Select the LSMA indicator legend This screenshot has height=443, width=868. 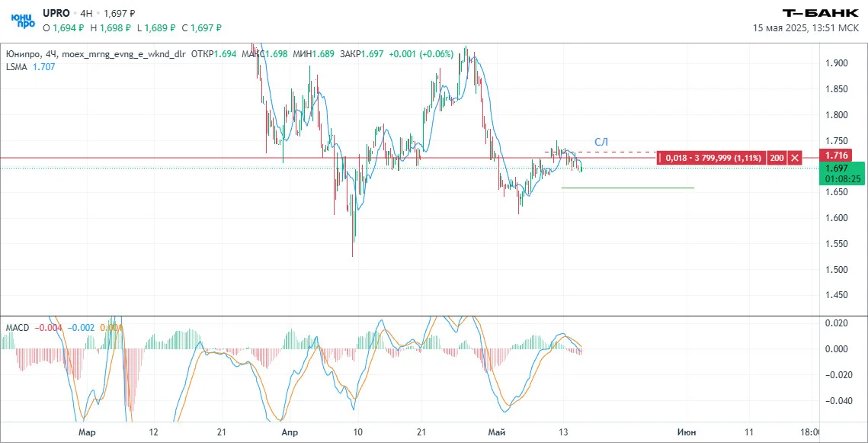(17, 66)
